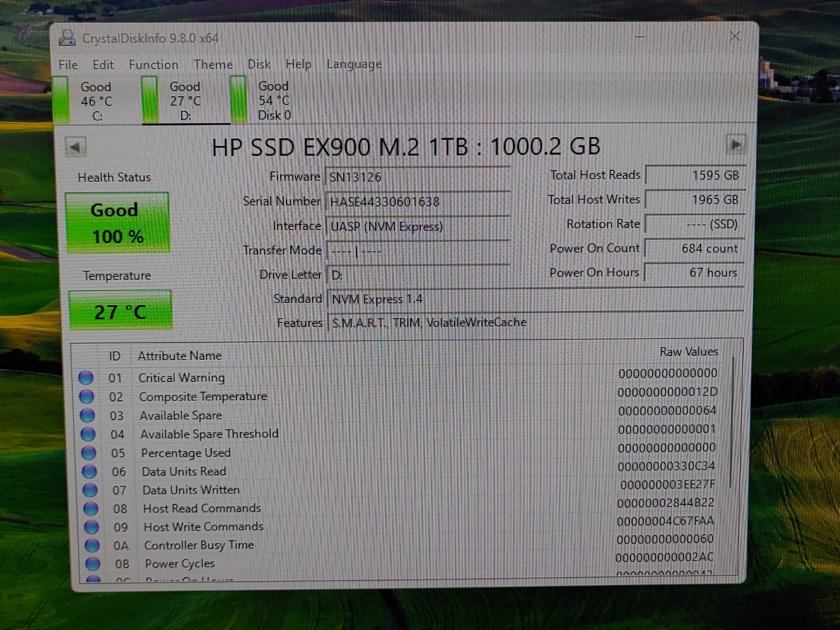
Task: Click the blue status icon for Composite Temperature
Action: tap(86, 397)
